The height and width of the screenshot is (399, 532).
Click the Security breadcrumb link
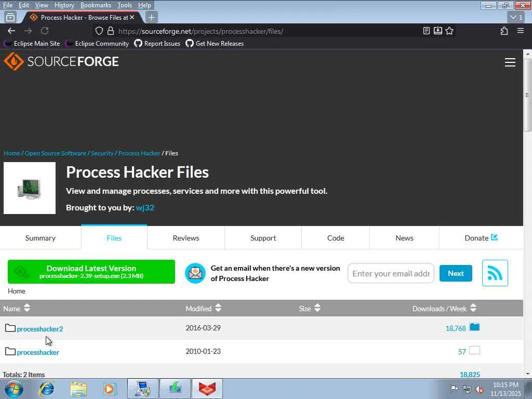click(102, 153)
